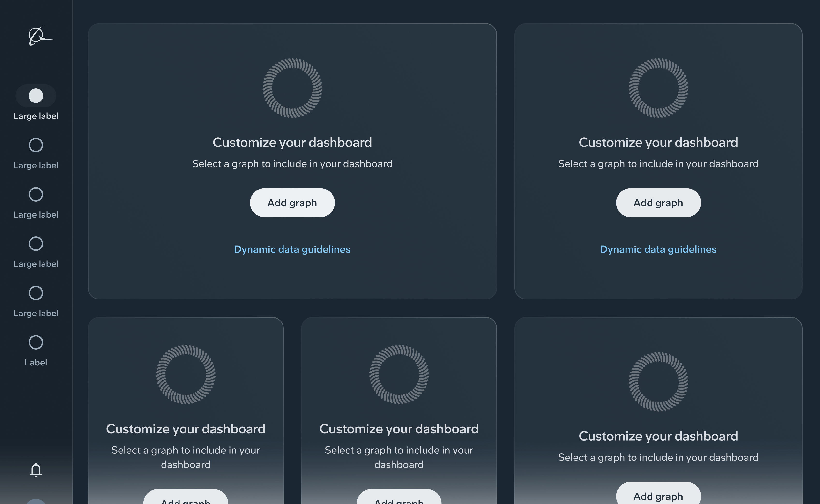820x504 pixels.
Task: Open Dynamic data guidelines link in top-right card
Action: 658,249
